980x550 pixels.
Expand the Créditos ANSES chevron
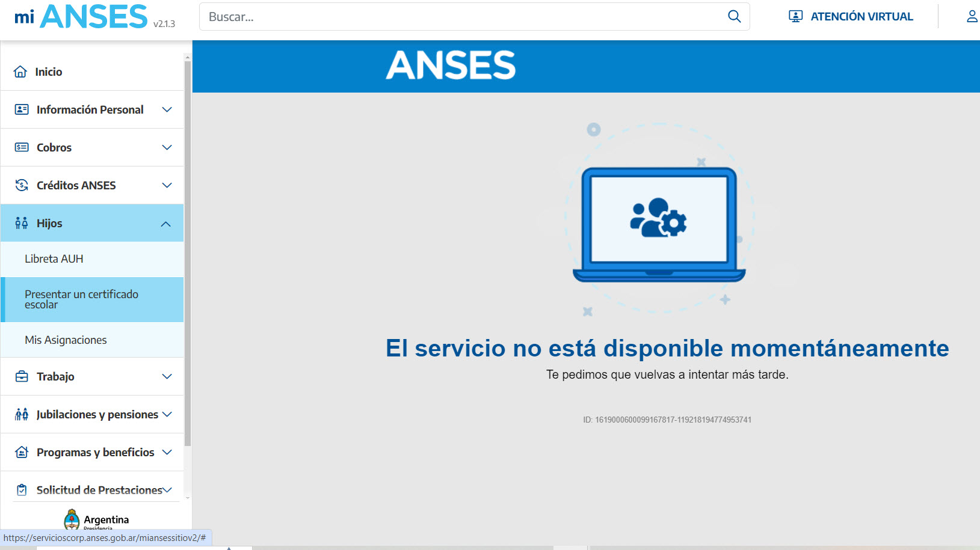(167, 185)
